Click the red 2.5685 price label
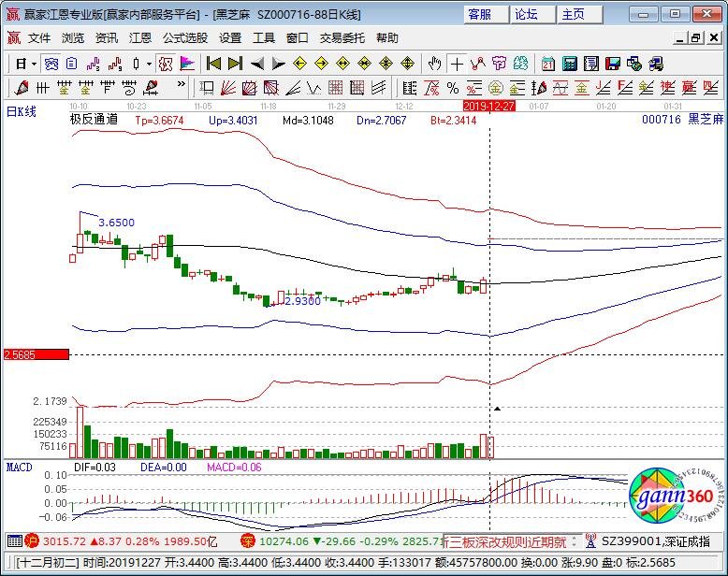The image size is (728, 576). 36,354
